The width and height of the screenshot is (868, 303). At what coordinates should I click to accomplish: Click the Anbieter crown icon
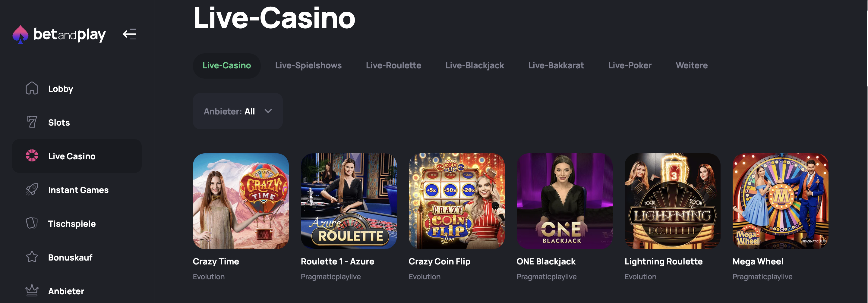(x=32, y=291)
